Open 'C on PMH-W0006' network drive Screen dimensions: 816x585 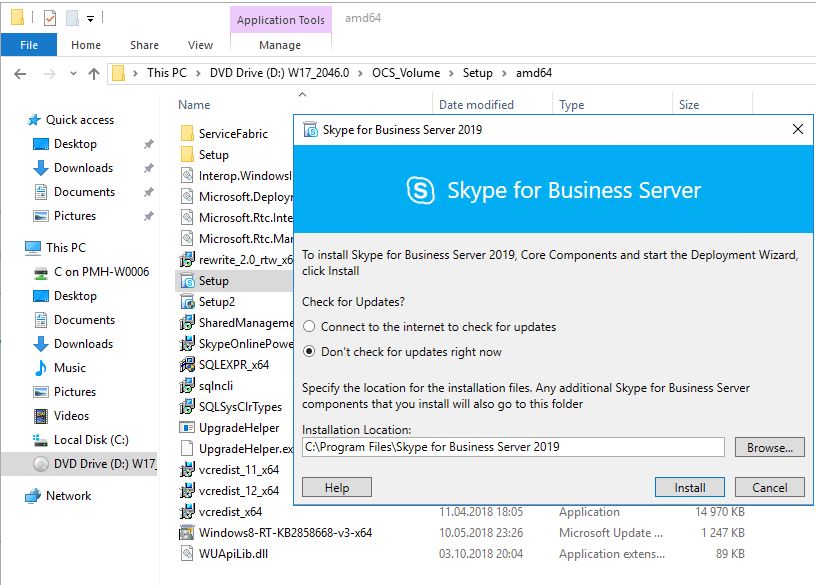point(101,272)
